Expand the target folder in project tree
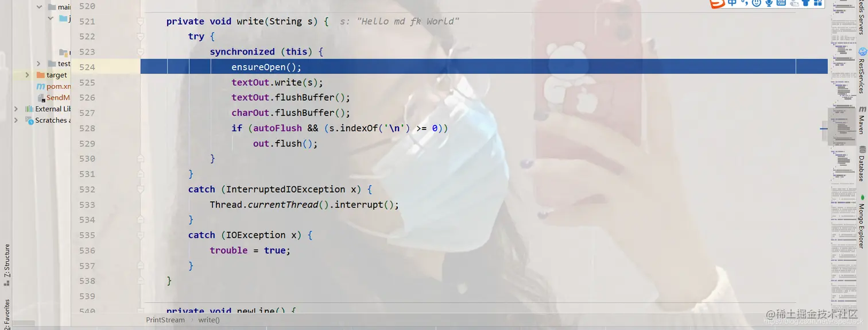This screenshot has width=868, height=330. 27,75
